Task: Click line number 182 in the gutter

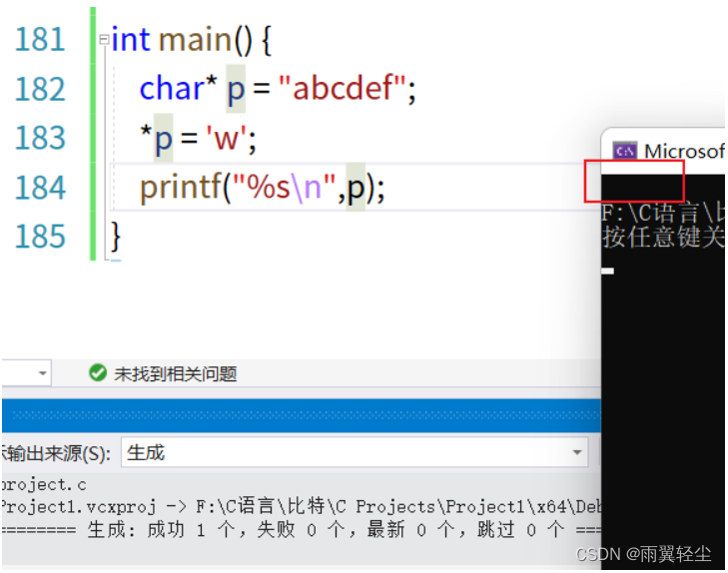Action: click(40, 89)
